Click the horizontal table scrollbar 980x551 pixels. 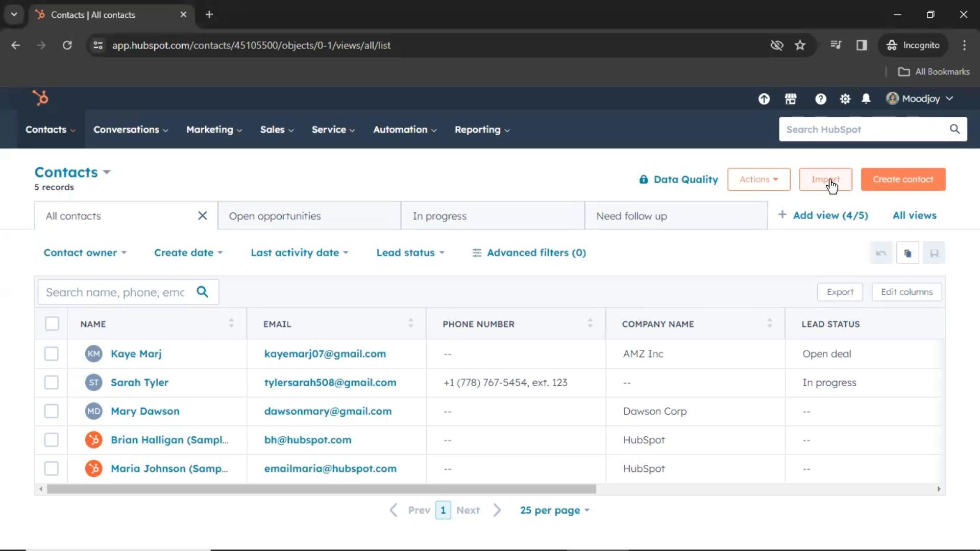point(322,489)
